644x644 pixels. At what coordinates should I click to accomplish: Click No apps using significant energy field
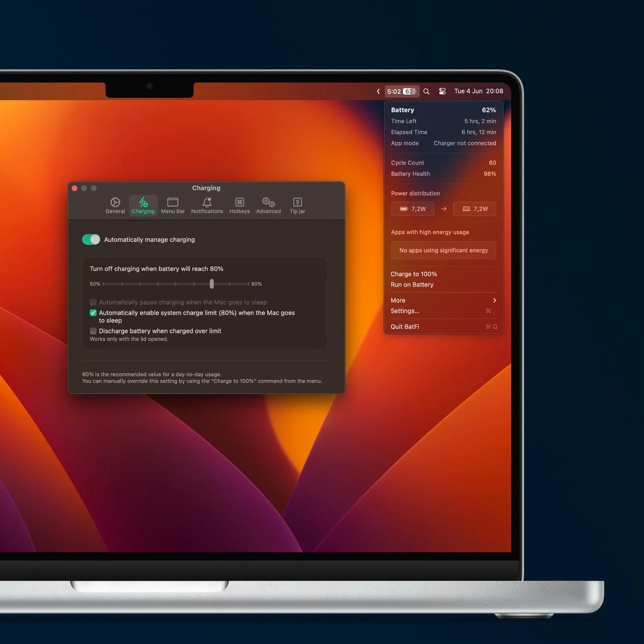point(443,250)
